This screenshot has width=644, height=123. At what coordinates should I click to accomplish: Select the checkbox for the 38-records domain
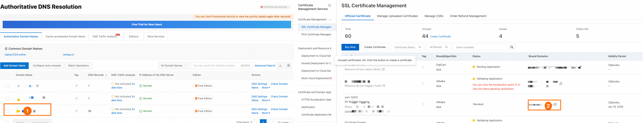pos(7,111)
